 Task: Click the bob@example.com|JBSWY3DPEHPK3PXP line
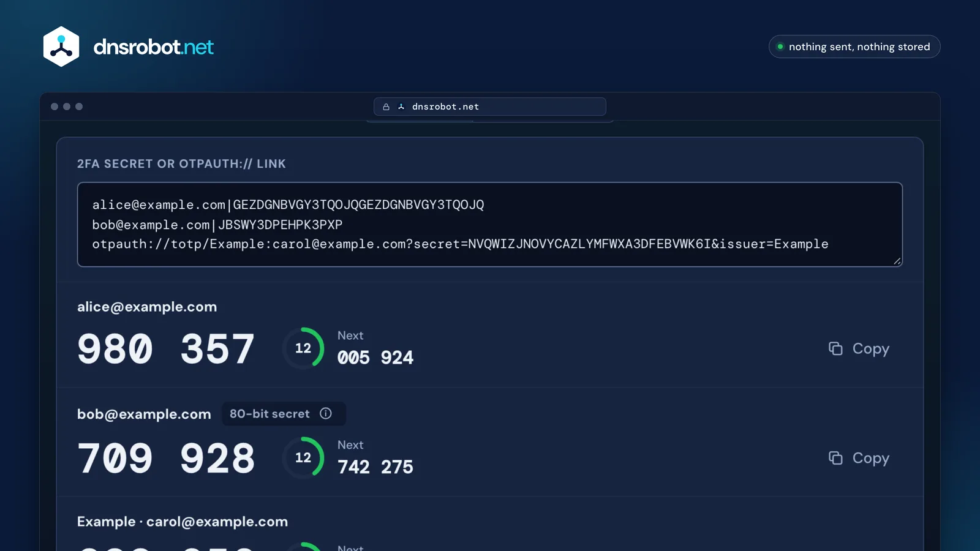coord(217,225)
